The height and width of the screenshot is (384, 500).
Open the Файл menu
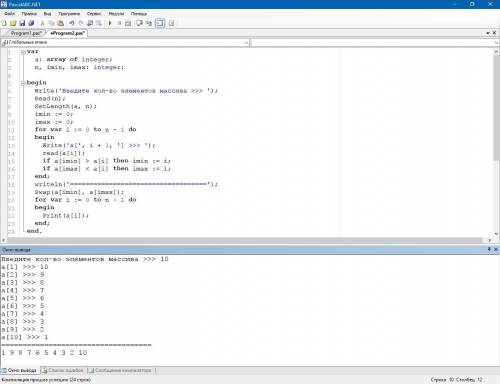tap(9, 14)
